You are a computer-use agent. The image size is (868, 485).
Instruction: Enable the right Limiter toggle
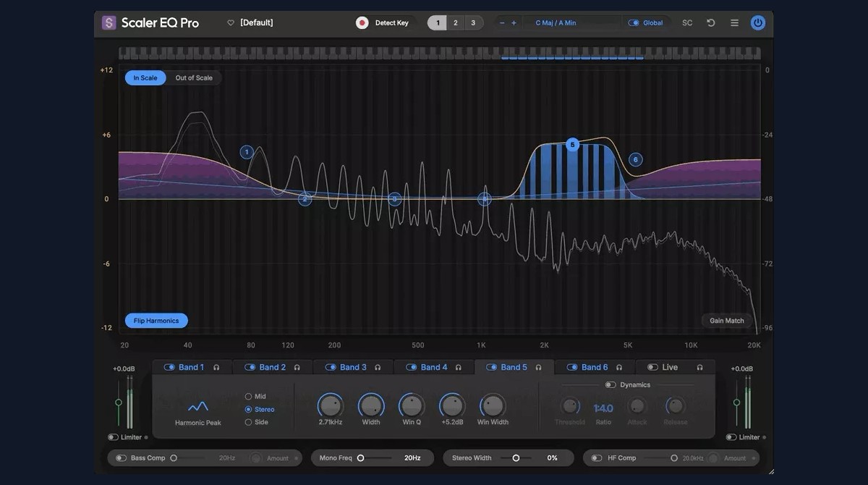pyautogui.click(x=731, y=437)
